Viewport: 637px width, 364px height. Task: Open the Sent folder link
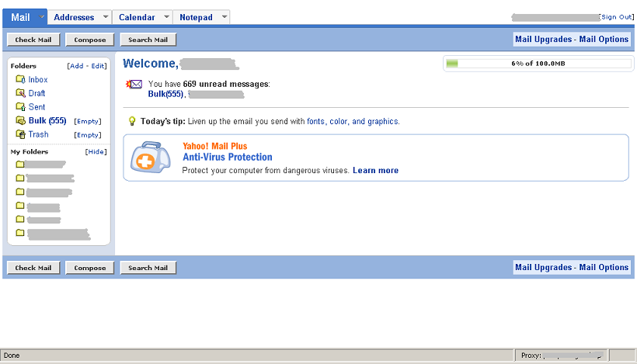(37, 107)
